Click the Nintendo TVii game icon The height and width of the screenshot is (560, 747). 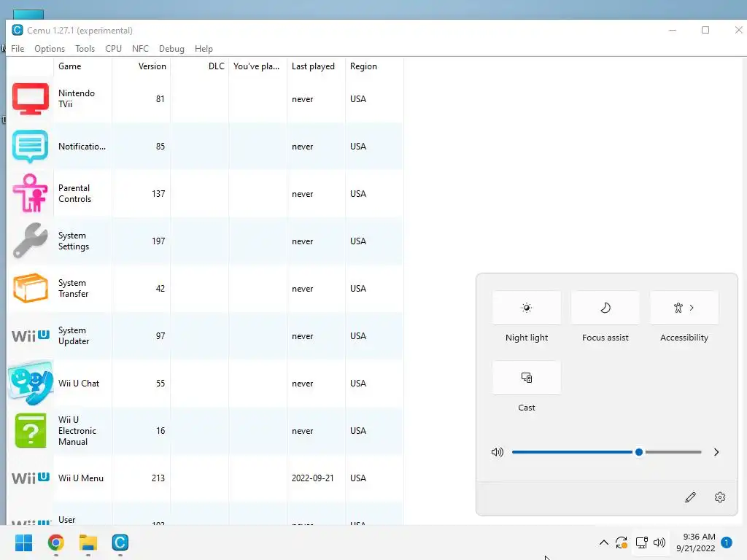[31, 99]
